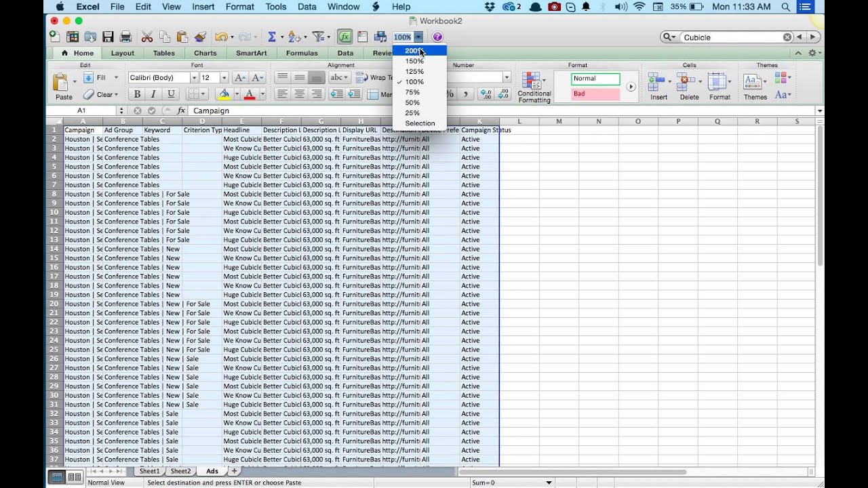This screenshot has height=488, width=868.
Task: Apply the Normal cell style
Action: (x=596, y=79)
